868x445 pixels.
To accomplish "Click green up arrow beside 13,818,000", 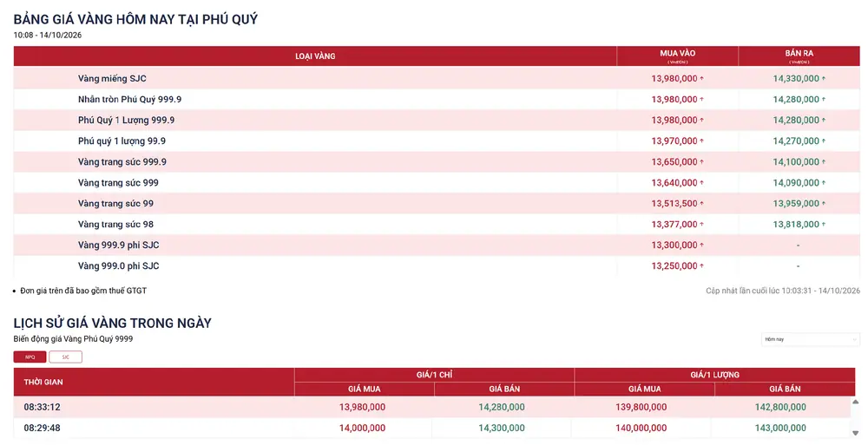I will [824, 224].
